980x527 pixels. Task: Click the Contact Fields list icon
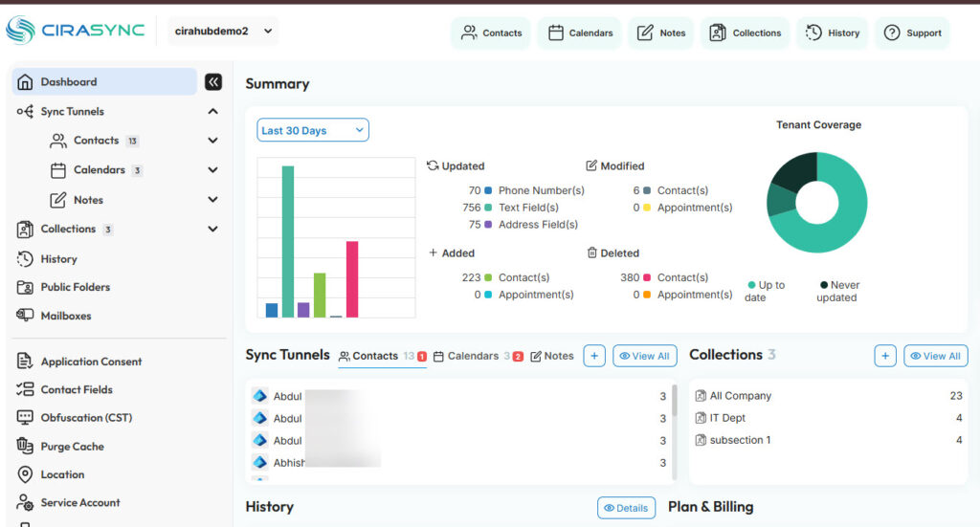click(25, 389)
